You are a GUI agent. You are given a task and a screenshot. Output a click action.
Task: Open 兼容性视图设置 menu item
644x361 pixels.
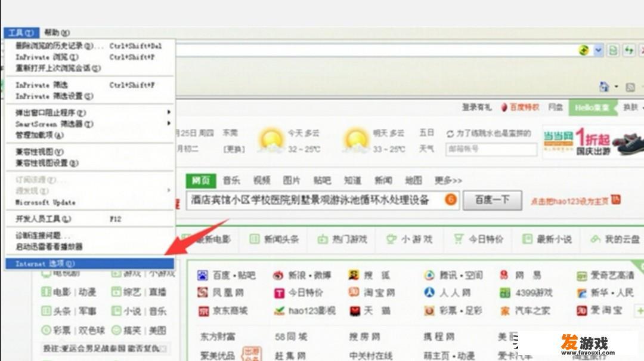[x=89, y=163]
